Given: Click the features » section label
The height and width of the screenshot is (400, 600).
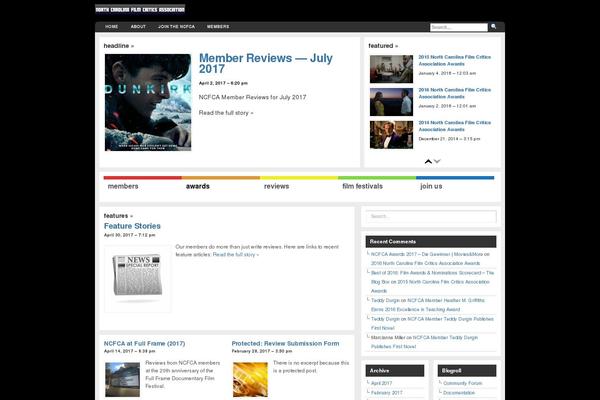Looking at the screenshot, I should 118,216.
